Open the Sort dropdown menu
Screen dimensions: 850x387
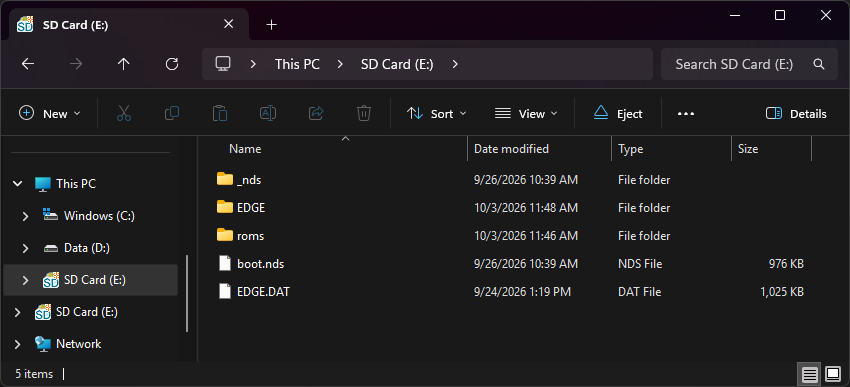point(436,113)
